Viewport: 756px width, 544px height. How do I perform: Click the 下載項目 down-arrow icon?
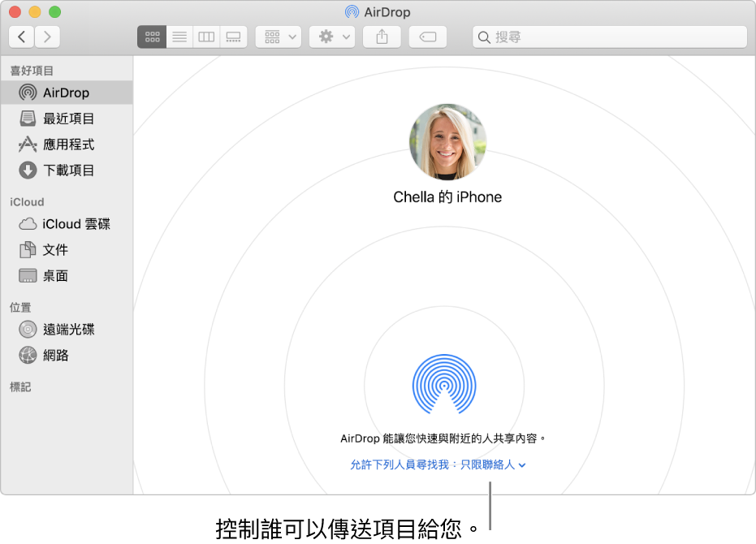pyautogui.click(x=28, y=171)
